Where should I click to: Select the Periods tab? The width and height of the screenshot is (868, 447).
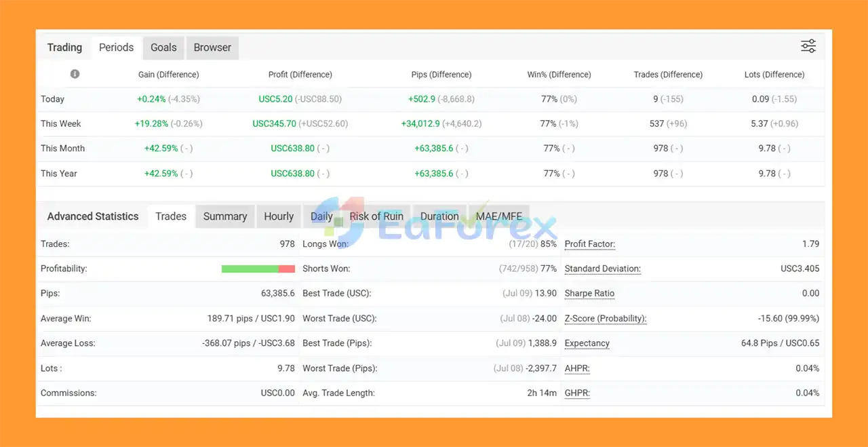[x=116, y=47]
